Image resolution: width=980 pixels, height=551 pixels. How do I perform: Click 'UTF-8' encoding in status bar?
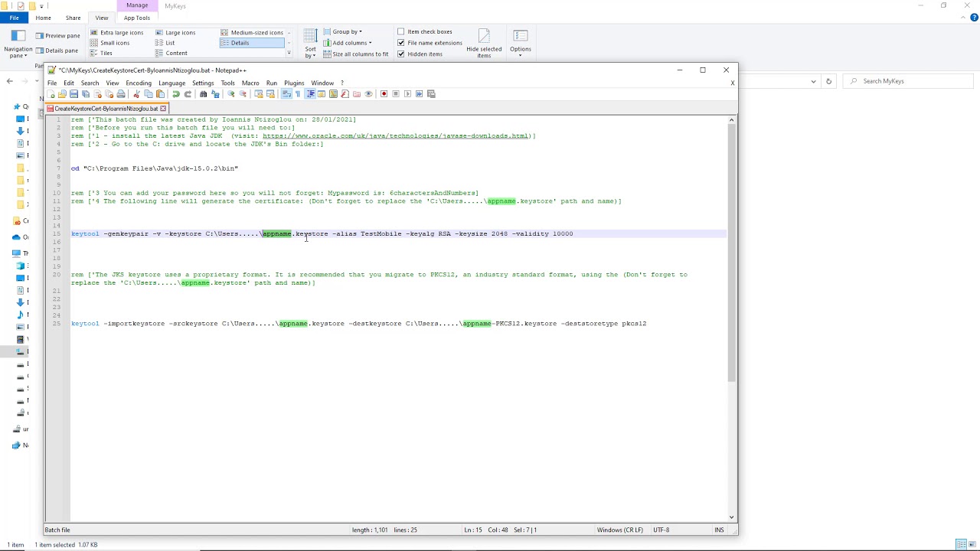point(661,530)
